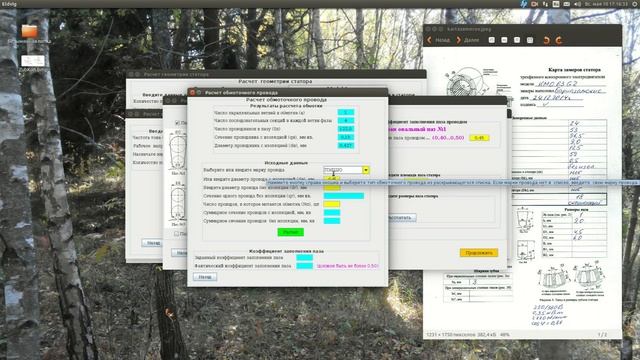Open the power session menu icon

[x=635, y=4]
